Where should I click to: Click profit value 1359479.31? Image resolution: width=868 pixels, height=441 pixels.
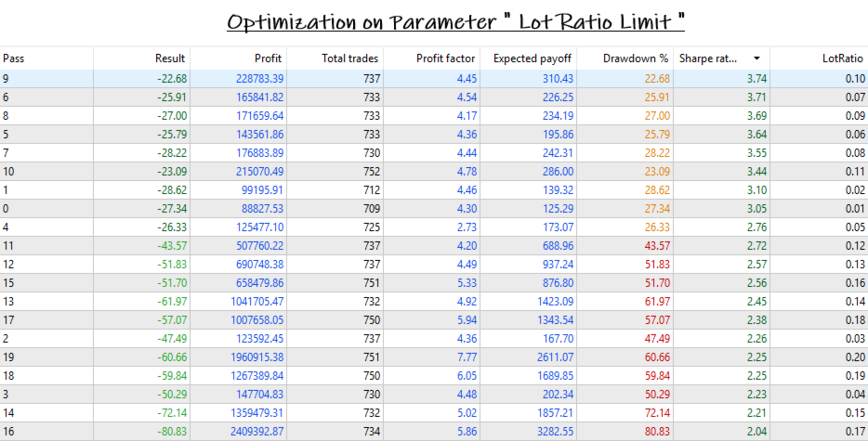[257, 413]
